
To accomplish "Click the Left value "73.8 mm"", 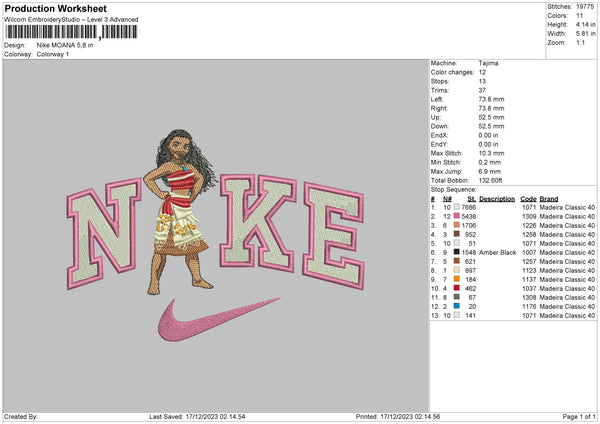I will tap(491, 99).
